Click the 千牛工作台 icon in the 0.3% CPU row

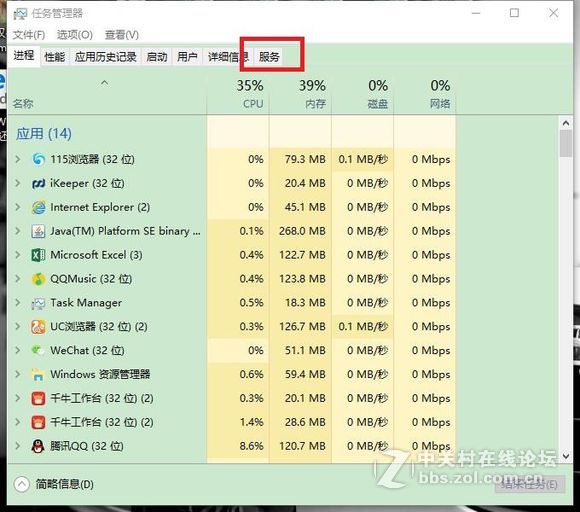[x=38, y=398]
